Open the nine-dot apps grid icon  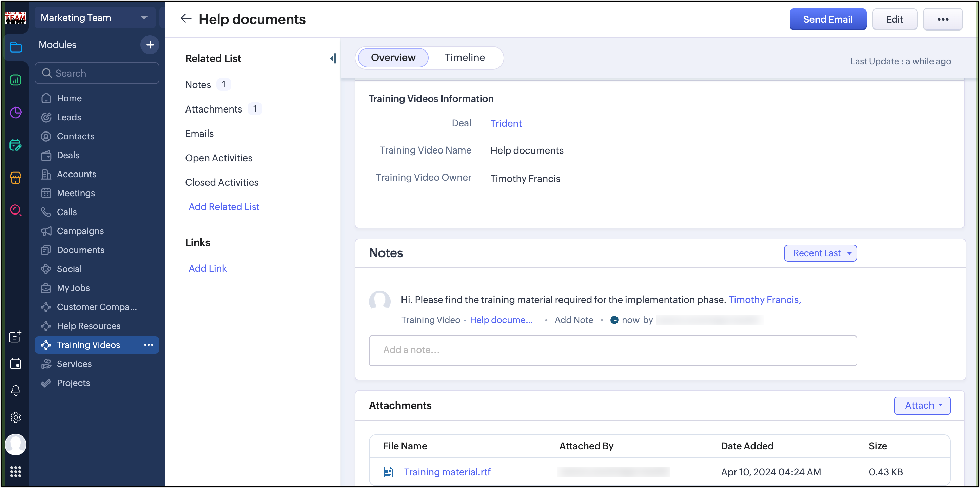(16, 472)
